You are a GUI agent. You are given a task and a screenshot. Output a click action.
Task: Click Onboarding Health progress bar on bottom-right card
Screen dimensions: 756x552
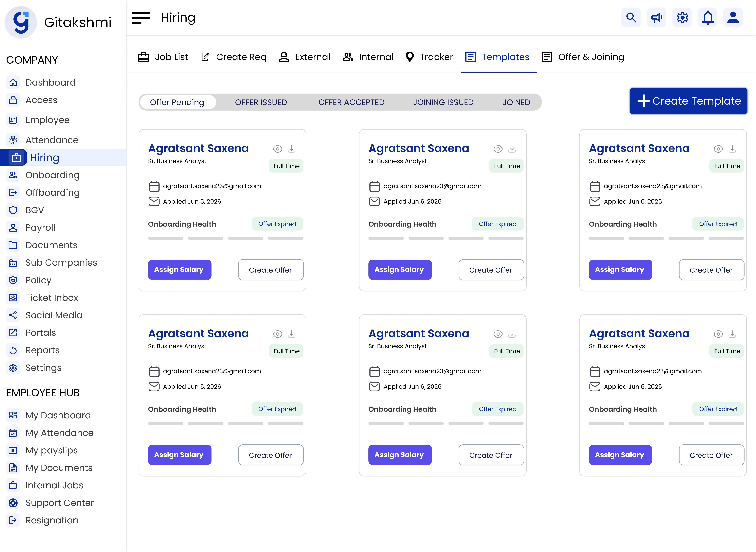coord(666,423)
